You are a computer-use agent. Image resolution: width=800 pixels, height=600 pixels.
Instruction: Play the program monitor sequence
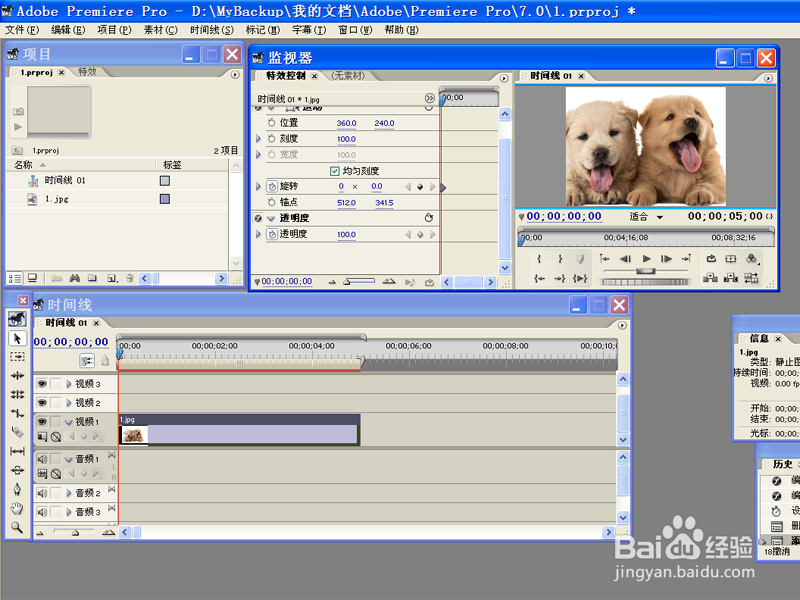click(646, 259)
